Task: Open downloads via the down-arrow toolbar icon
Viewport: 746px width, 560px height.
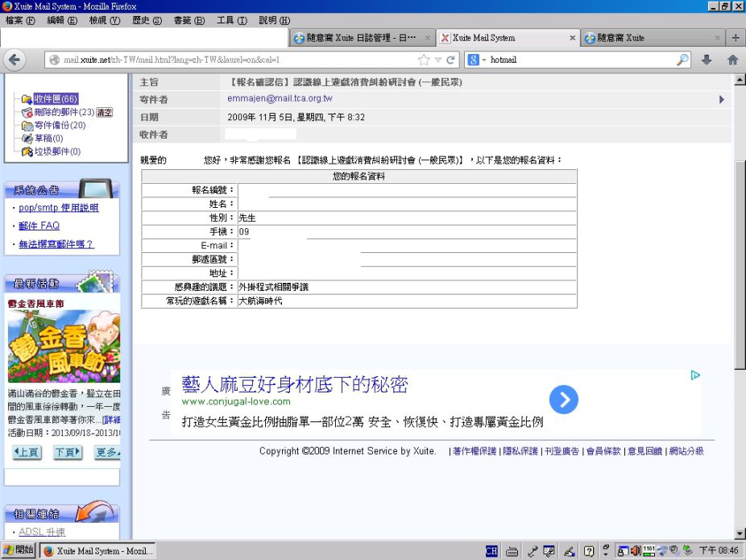Action: [x=707, y=59]
